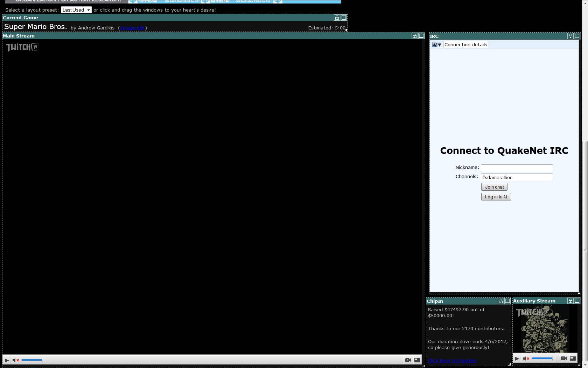Click the Auxiliary Stream camera icon

tap(563, 359)
